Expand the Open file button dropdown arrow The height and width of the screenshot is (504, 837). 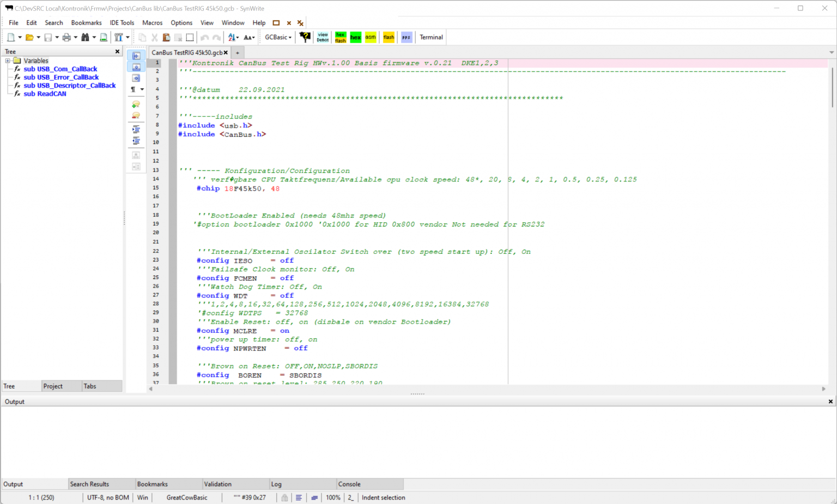[x=38, y=37]
